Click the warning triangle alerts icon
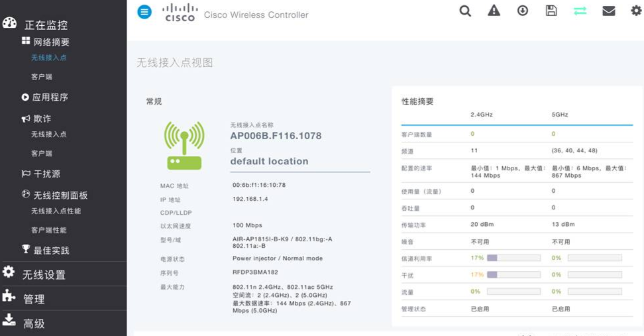This screenshot has width=644, height=336. click(494, 11)
